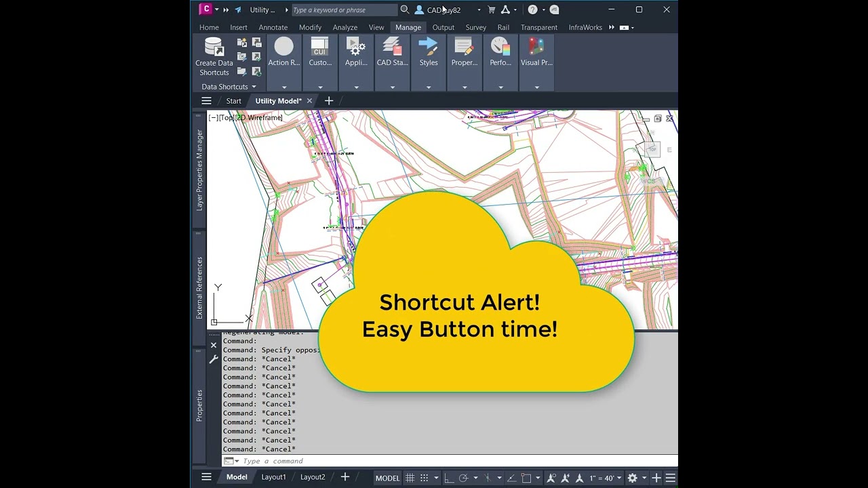
Task: Expand the Visual Programming panel arrow
Action: (x=536, y=87)
